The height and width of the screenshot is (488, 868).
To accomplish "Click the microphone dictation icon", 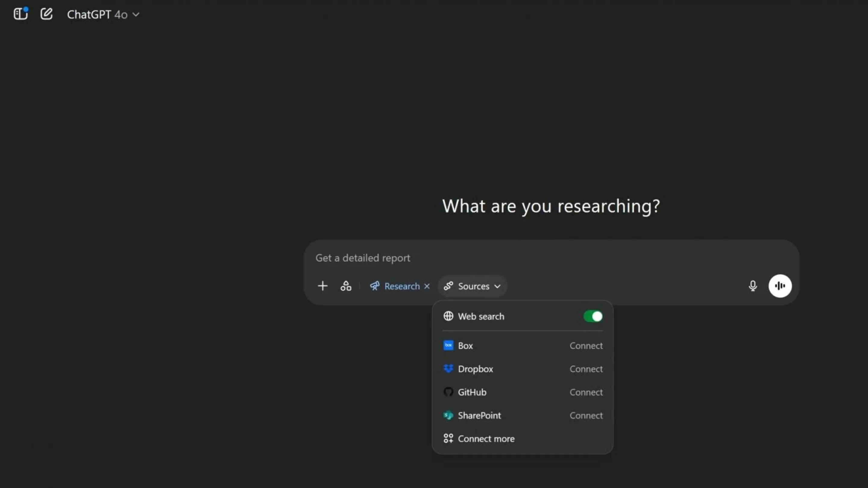I will [x=753, y=286].
